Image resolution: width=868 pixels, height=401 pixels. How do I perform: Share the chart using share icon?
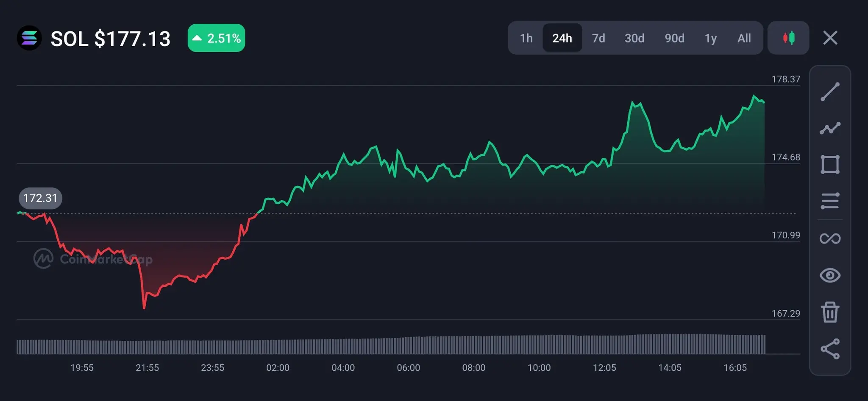tap(830, 349)
